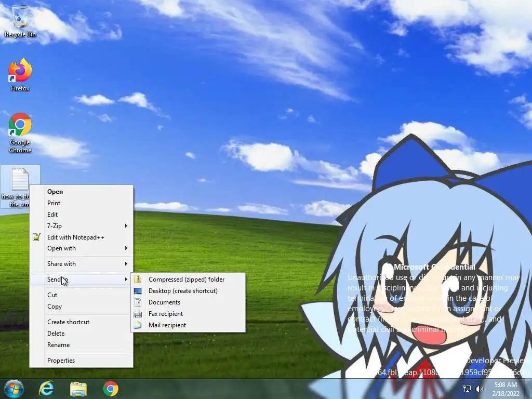Click the Send to submenu arrow
The image size is (532, 399).
tap(126, 279)
